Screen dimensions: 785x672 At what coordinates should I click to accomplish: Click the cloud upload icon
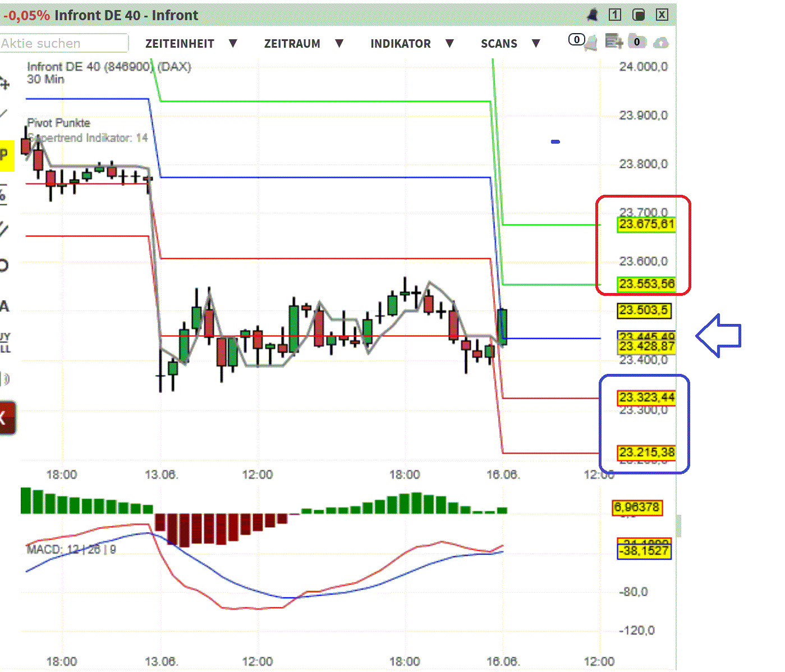click(661, 43)
